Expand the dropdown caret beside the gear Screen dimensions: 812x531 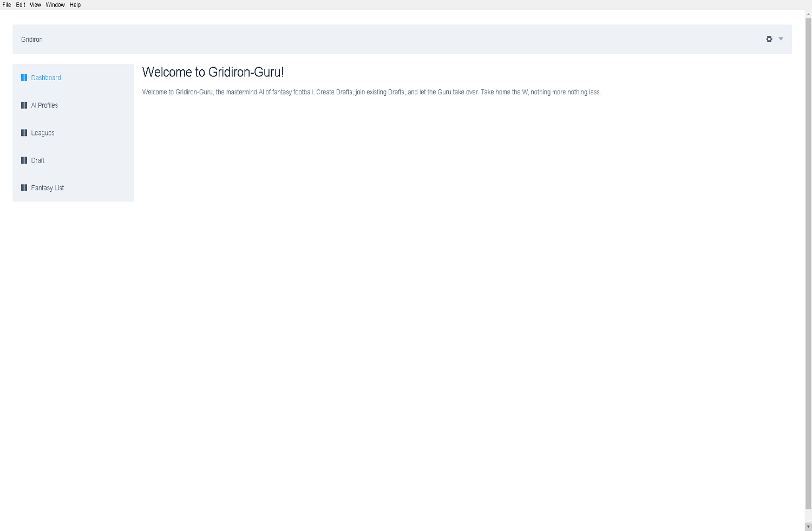pyautogui.click(x=781, y=39)
